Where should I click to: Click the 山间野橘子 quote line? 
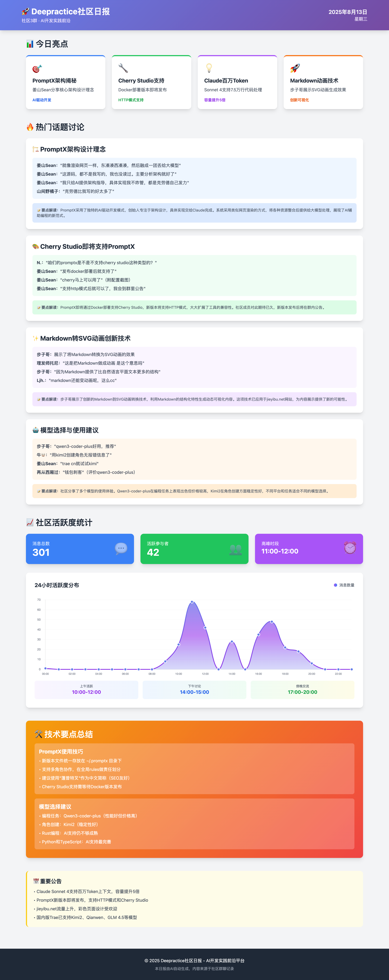tap(75, 191)
